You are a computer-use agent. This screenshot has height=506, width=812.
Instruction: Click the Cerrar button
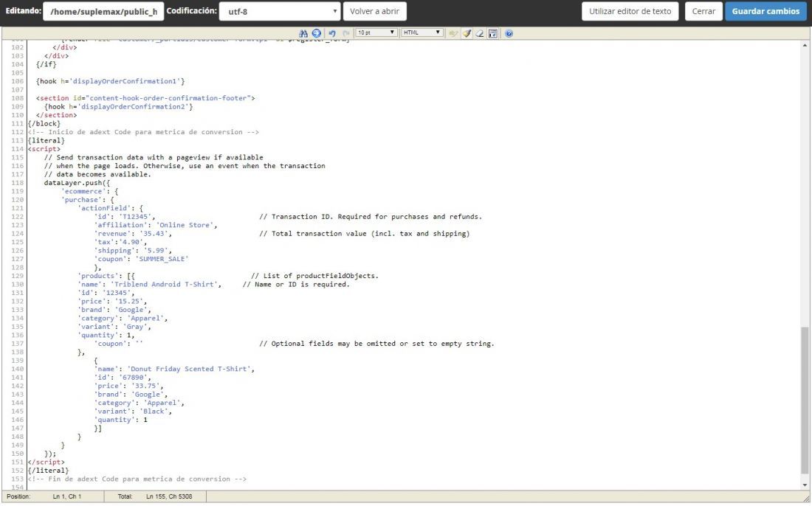tap(703, 11)
